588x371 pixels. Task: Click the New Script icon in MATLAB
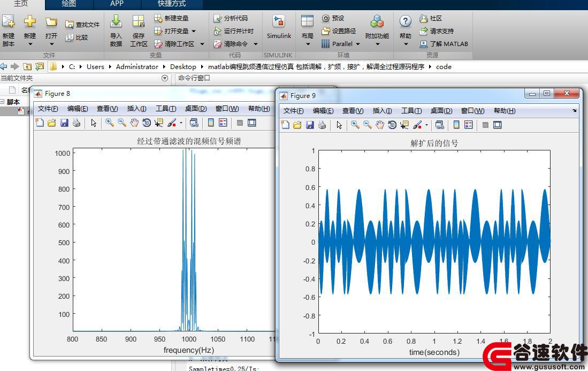point(8,21)
